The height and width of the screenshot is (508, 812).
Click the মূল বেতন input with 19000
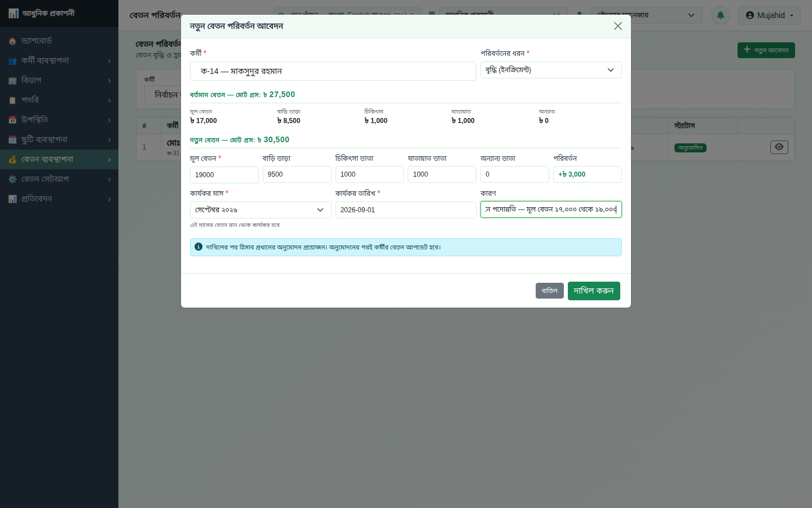(224, 175)
